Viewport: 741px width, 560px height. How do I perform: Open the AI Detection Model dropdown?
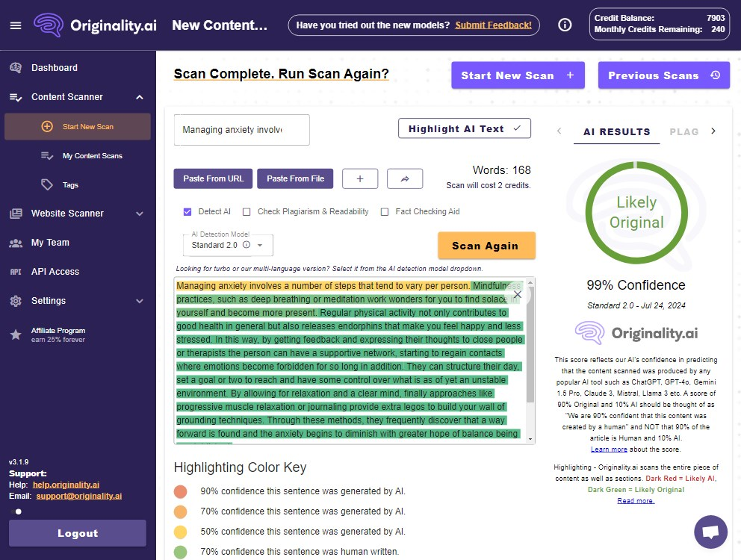pyautogui.click(x=228, y=245)
